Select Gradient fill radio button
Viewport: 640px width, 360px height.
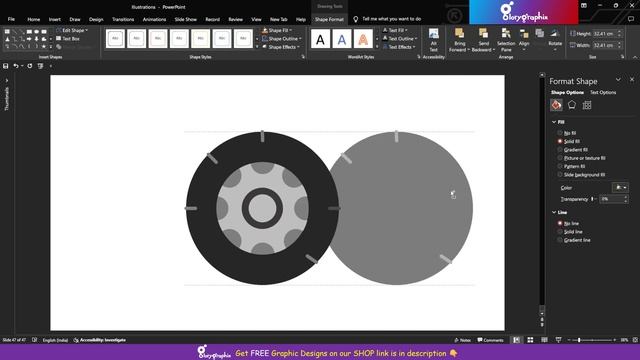pyautogui.click(x=560, y=150)
